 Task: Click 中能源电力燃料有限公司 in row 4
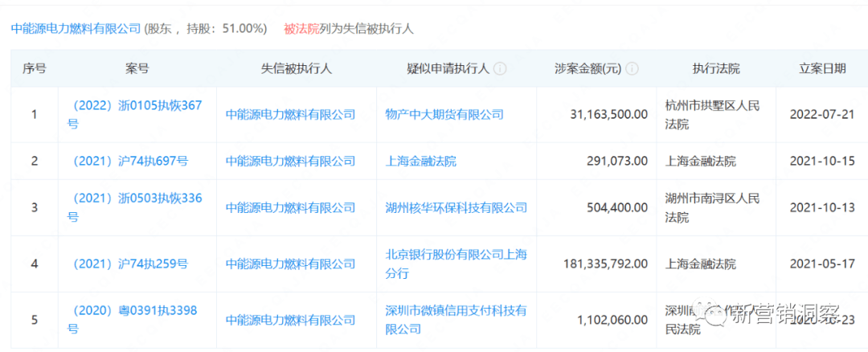[x=290, y=264]
